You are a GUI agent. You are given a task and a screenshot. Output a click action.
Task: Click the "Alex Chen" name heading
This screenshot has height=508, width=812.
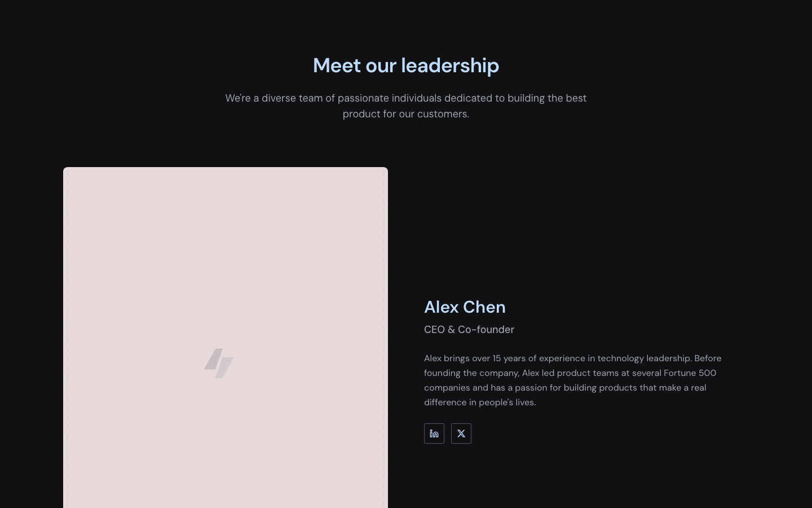(x=465, y=307)
